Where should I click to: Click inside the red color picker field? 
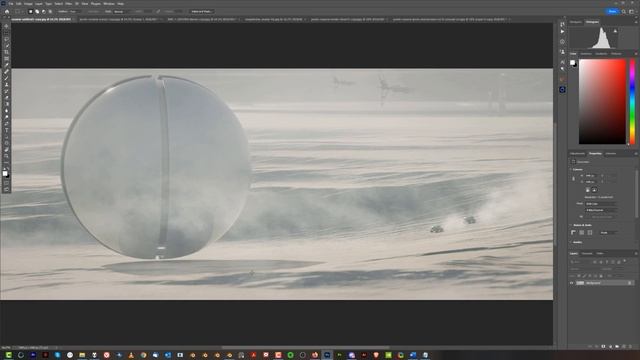602,102
